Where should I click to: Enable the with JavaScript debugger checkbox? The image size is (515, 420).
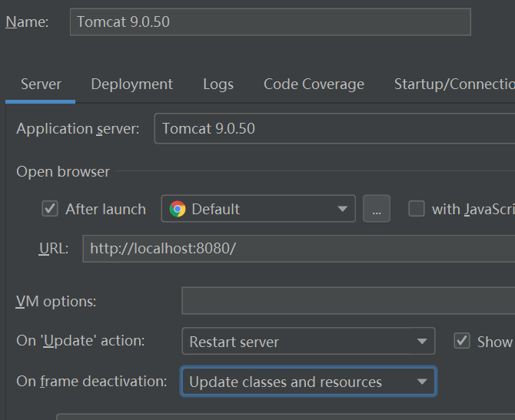tap(417, 209)
